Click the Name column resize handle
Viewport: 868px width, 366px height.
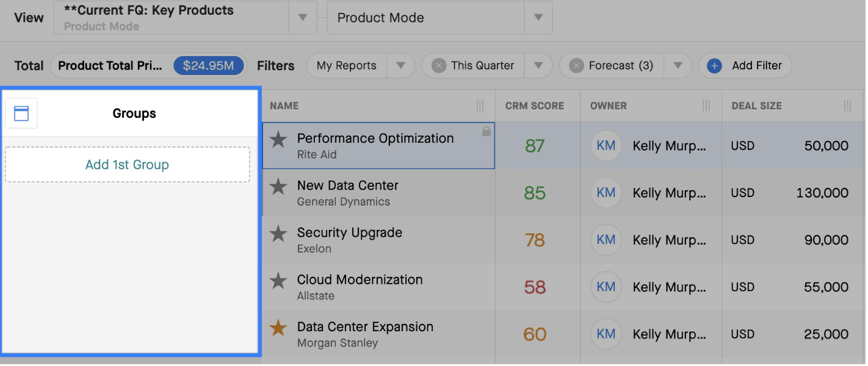coord(480,106)
